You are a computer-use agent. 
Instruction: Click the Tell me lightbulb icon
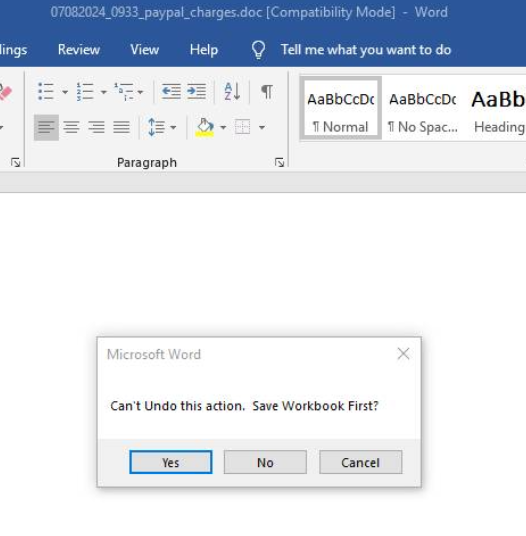[x=258, y=50]
